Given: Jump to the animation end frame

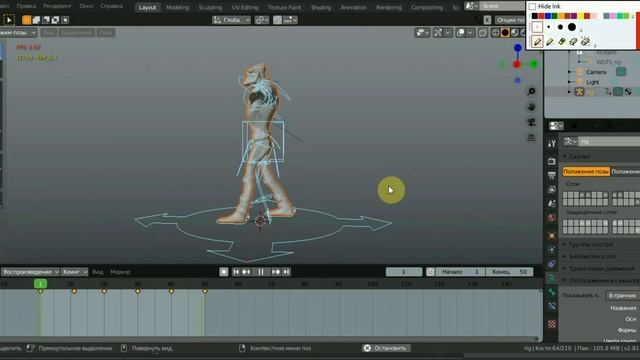Looking at the screenshot, I should coord(286,272).
